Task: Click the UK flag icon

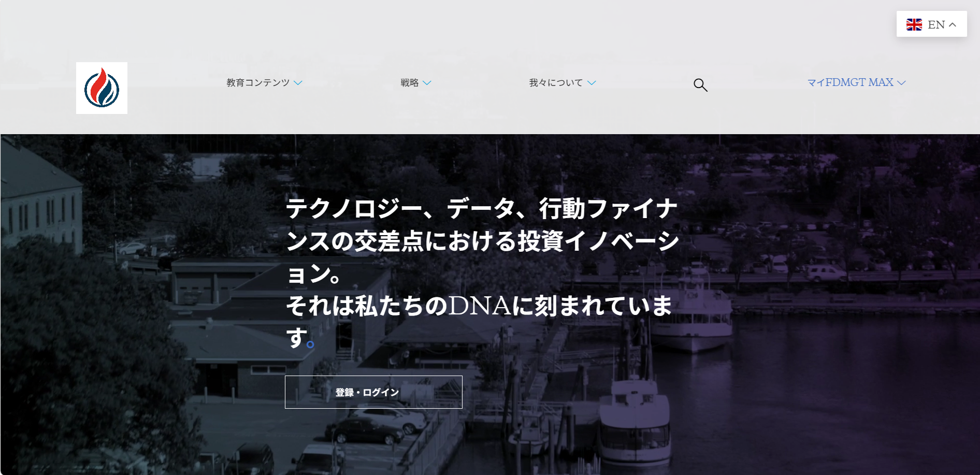Action: click(914, 24)
